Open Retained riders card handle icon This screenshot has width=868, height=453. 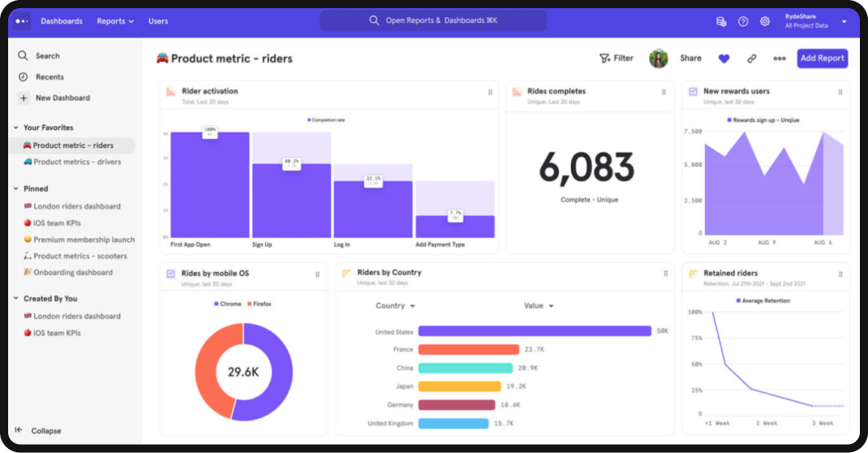tap(840, 274)
